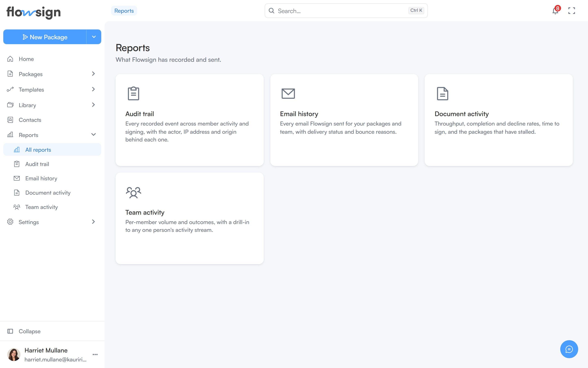Click the Collapse sidebar button
The height and width of the screenshot is (368, 588).
pyautogui.click(x=52, y=331)
